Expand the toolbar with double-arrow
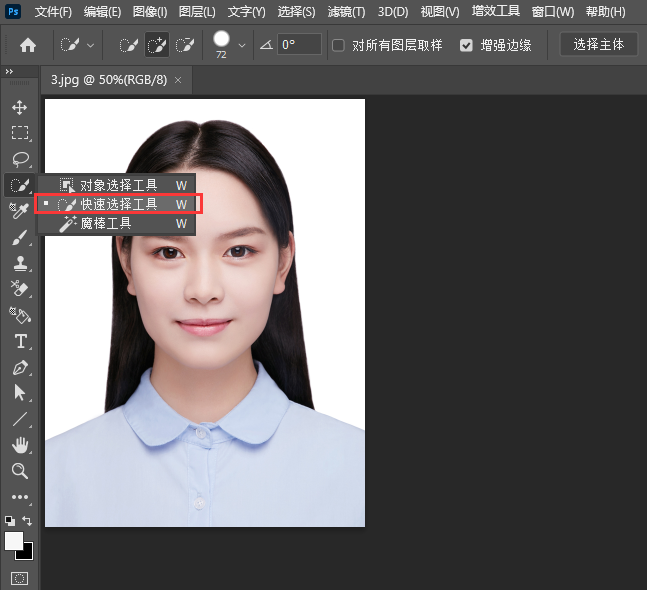Screen dimensions: 647x590 pyautogui.click(x=9, y=72)
